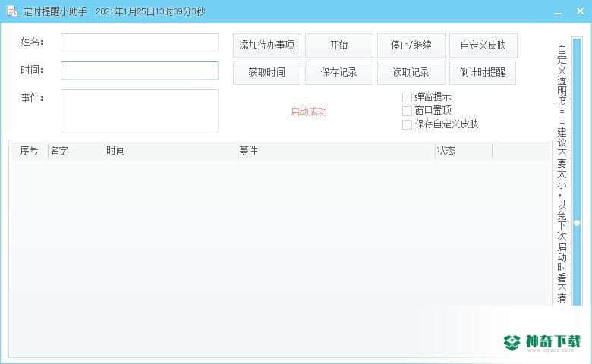The image size is (592, 364).
Task: Open the 倒计时提醒 countdown reminder
Action: coord(483,73)
